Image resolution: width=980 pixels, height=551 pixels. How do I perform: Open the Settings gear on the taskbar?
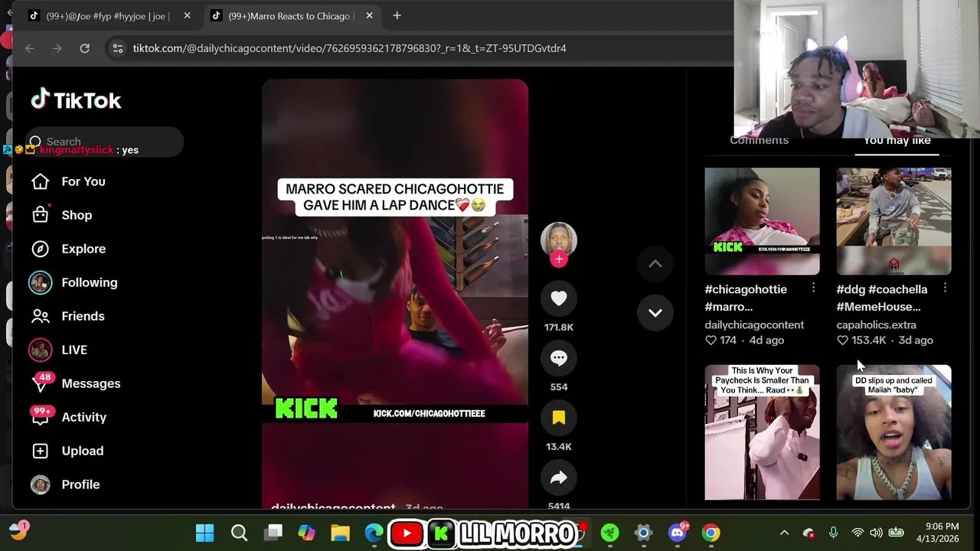643,533
